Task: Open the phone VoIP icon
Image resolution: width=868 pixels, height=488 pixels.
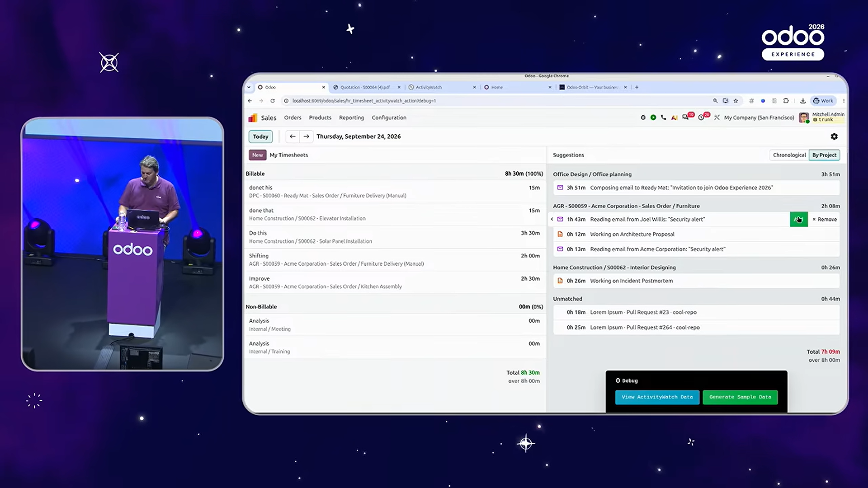Action: (x=664, y=117)
